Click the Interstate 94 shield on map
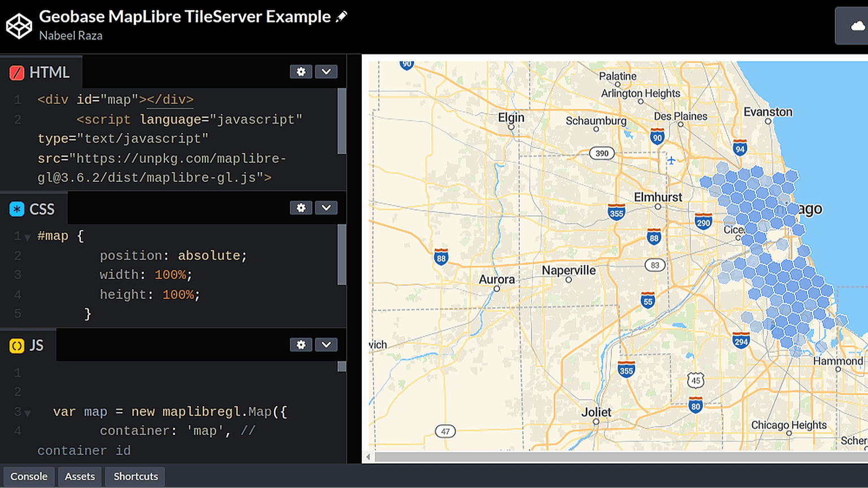 pyautogui.click(x=740, y=147)
